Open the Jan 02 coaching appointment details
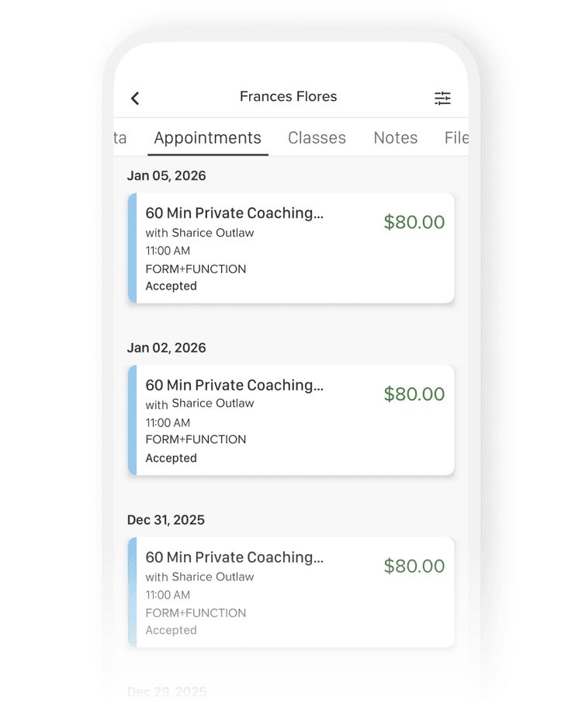 (291, 419)
